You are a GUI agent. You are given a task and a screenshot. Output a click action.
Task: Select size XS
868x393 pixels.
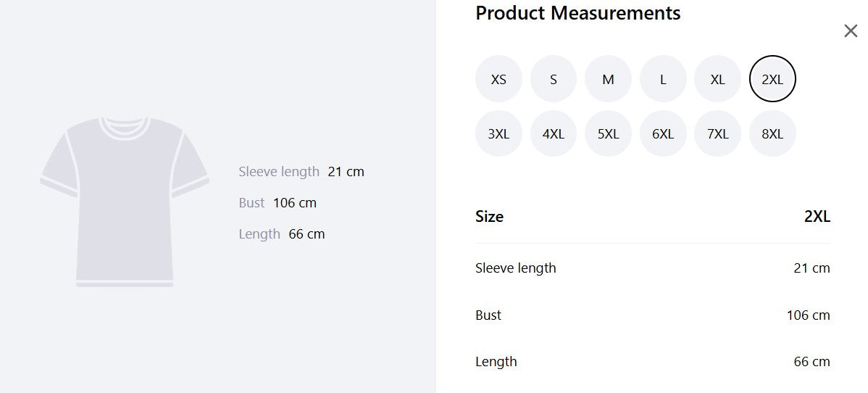(498, 79)
